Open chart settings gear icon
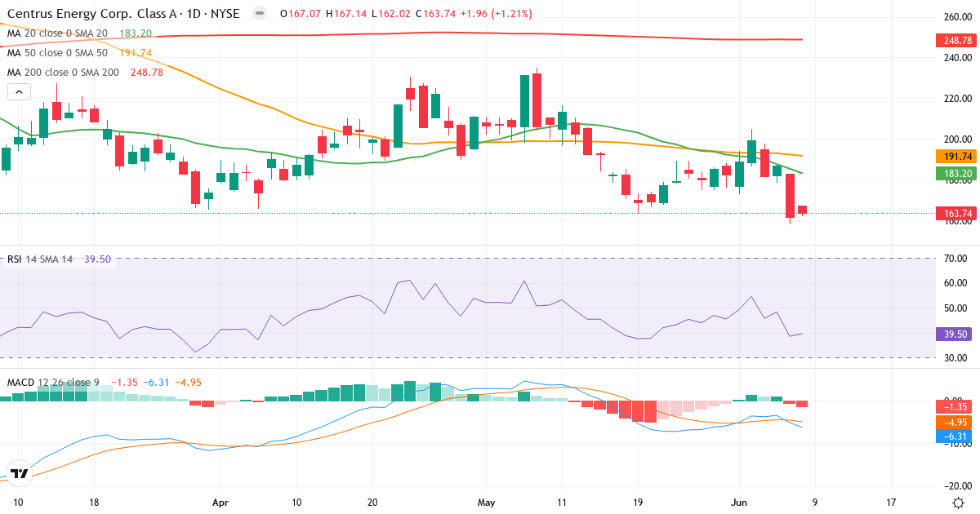 click(957, 503)
